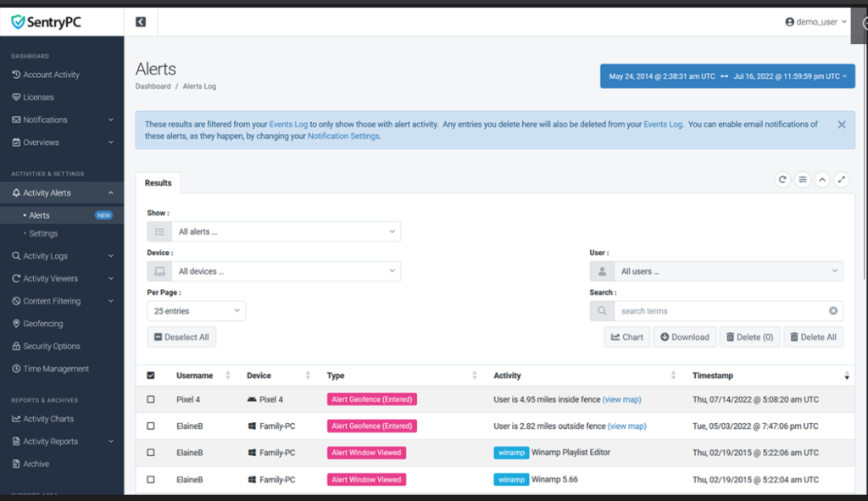Expand the Activity Viewers menu
The height and width of the screenshot is (501, 868).
[x=61, y=278]
